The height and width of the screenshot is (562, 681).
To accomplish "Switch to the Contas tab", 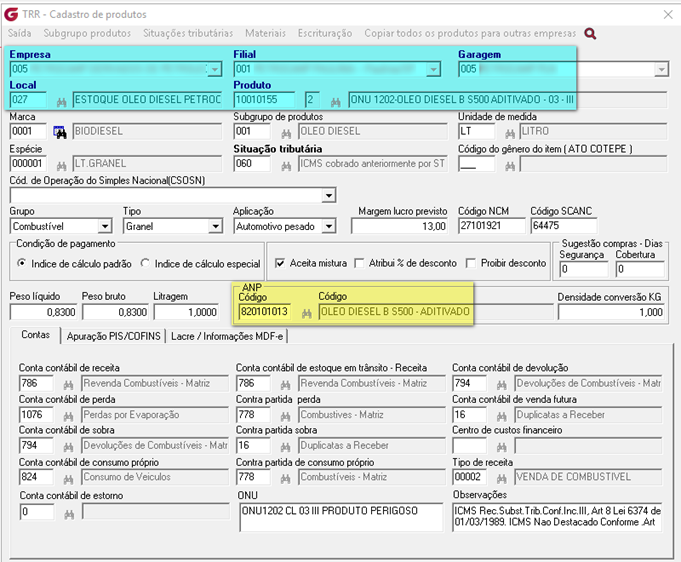I will (x=36, y=335).
